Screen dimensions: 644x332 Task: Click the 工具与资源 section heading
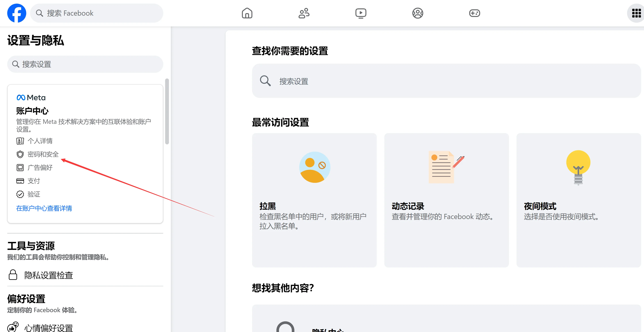point(31,246)
